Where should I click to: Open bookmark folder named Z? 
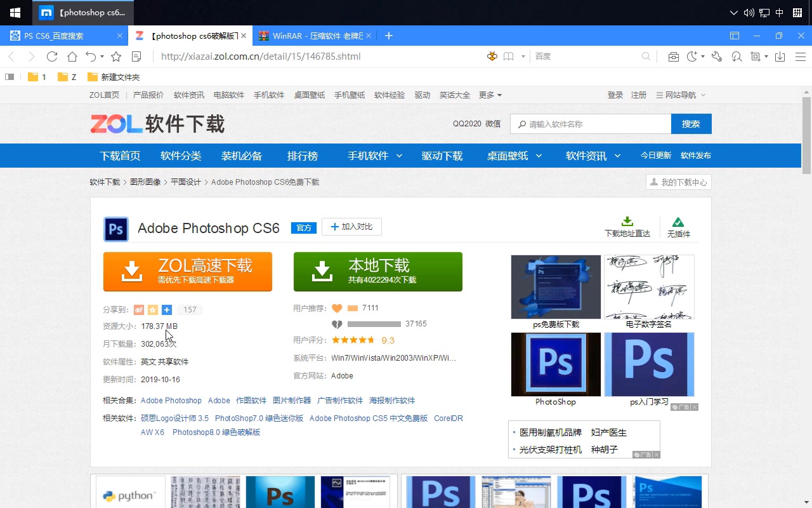click(67, 77)
